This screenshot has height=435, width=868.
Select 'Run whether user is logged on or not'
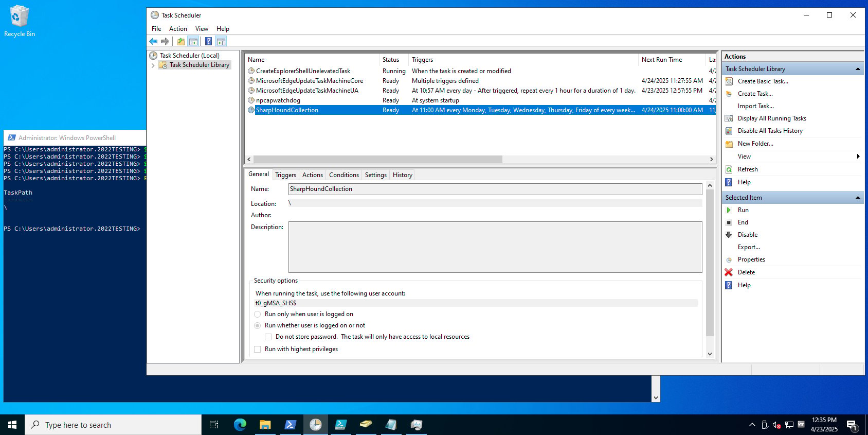(x=258, y=325)
